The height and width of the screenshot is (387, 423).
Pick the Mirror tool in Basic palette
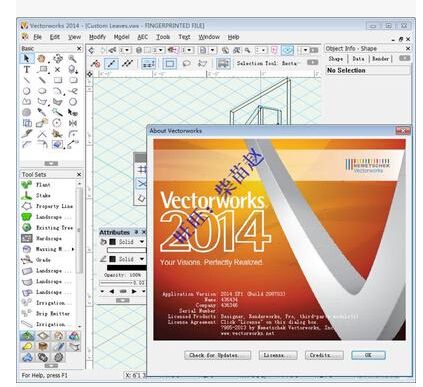(73, 123)
